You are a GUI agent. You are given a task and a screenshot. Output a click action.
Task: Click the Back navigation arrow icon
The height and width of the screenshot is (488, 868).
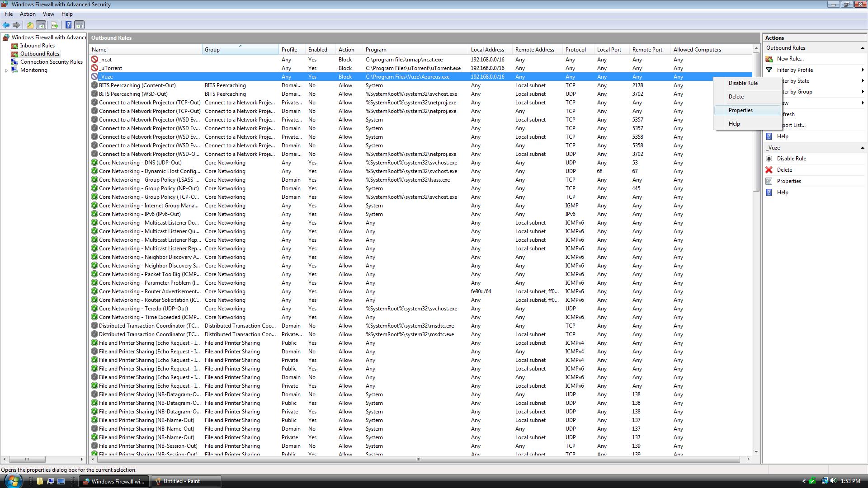click(6, 24)
